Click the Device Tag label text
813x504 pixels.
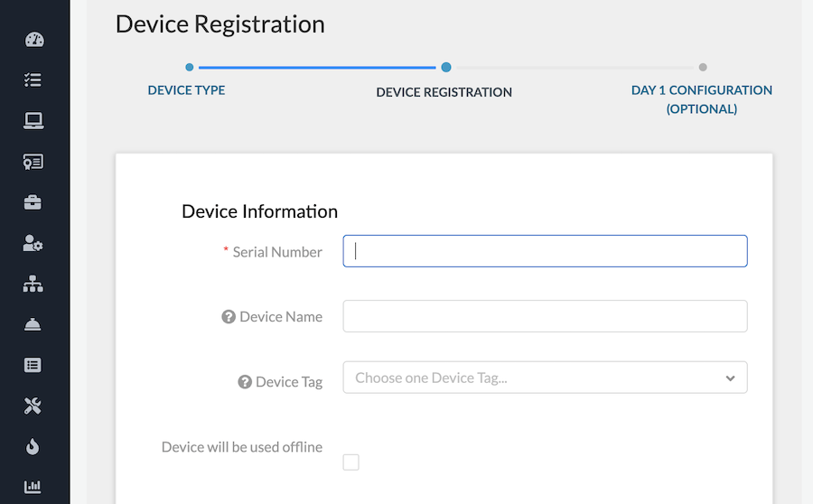(x=289, y=382)
